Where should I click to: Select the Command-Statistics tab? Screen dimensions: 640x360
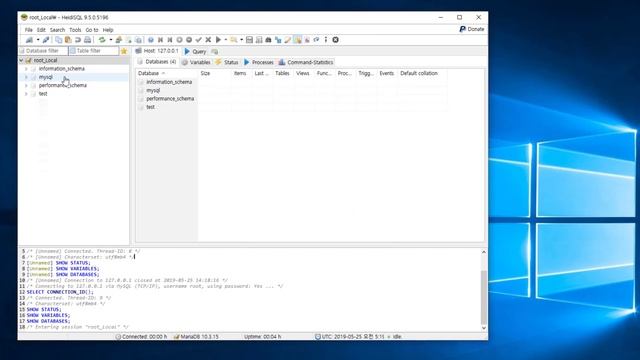(x=306, y=62)
